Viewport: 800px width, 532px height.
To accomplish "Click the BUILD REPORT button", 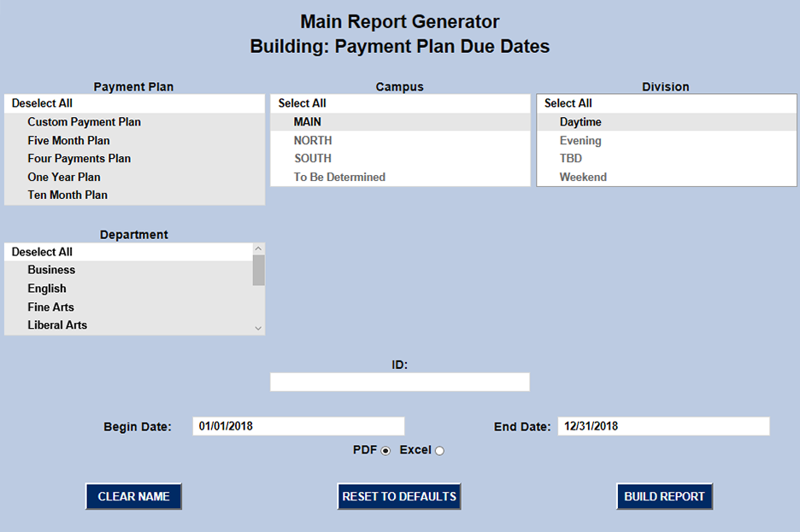I will pyautogui.click(x=664, y=496).
